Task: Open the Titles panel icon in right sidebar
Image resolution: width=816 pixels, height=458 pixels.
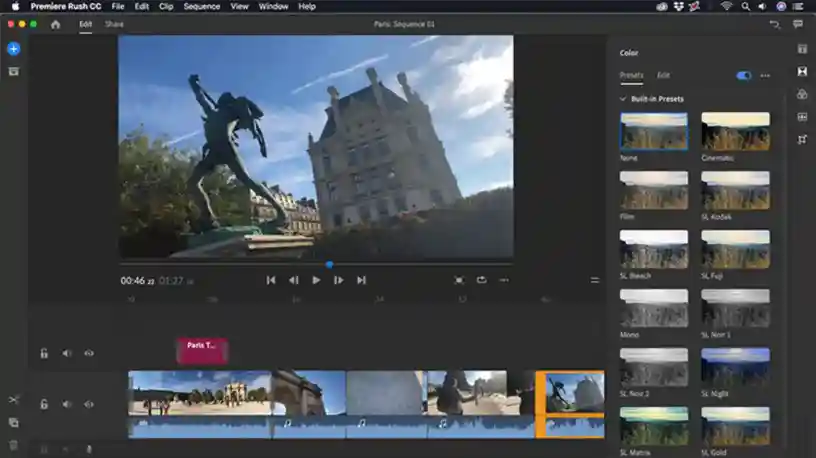Action: 802,49
